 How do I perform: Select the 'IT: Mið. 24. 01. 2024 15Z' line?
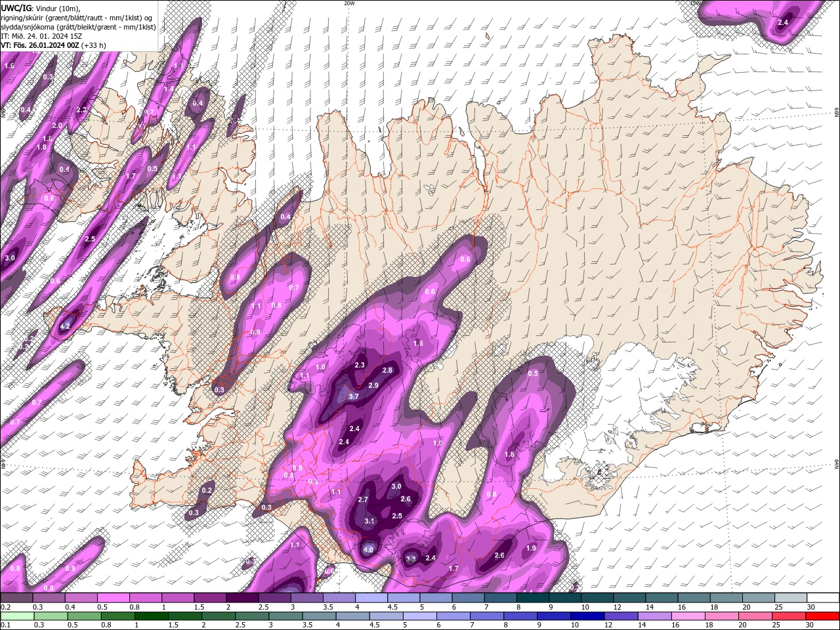coord(43,35)
